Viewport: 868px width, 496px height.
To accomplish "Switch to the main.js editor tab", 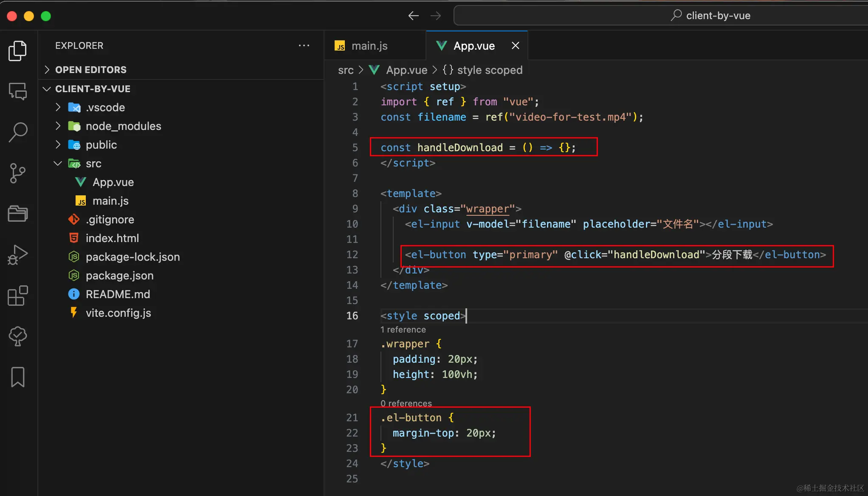I will coord(375,45).
